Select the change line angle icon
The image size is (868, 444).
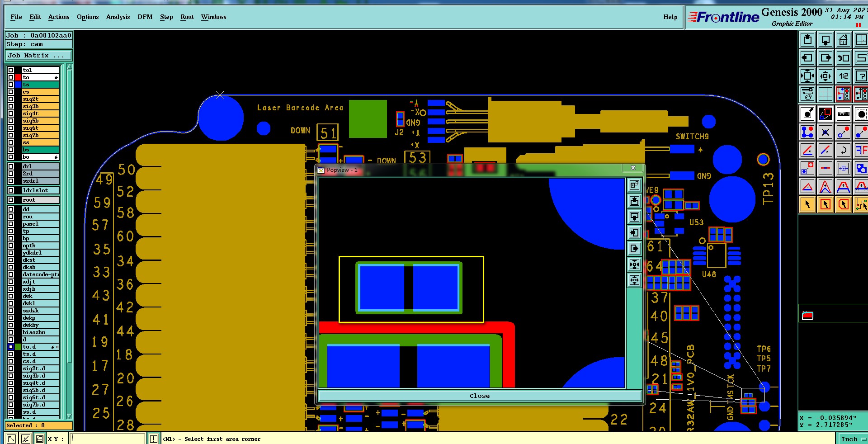[x=807, y=150]
